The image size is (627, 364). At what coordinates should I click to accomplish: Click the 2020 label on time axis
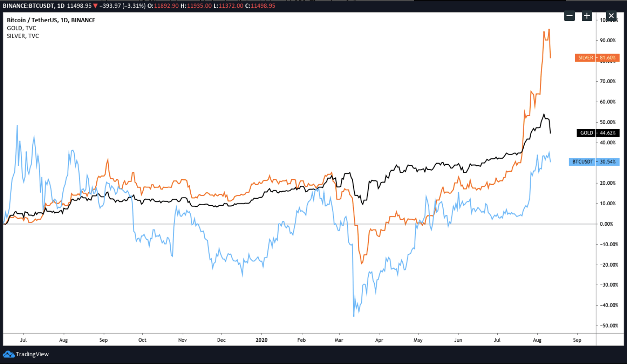[261, 340]
